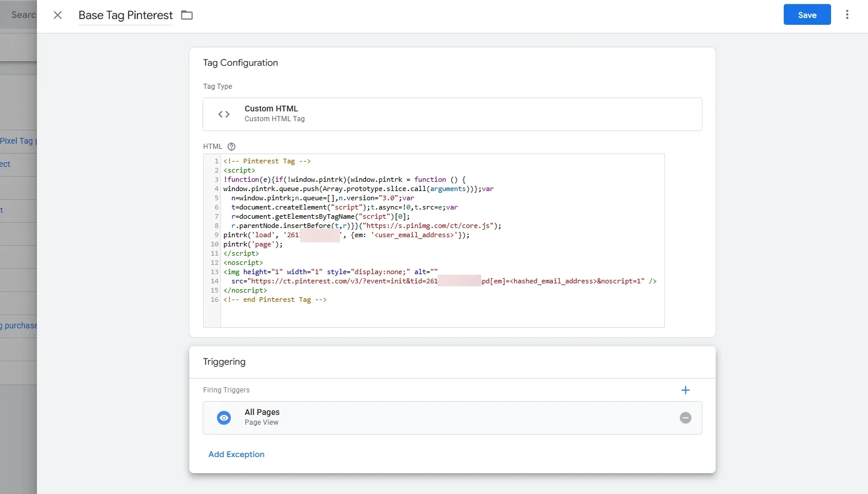Screen dimensions: 868x494
Task: Close the Base Tag Pinterest editor
Action: pyautogui.click(x=58, y=15)
